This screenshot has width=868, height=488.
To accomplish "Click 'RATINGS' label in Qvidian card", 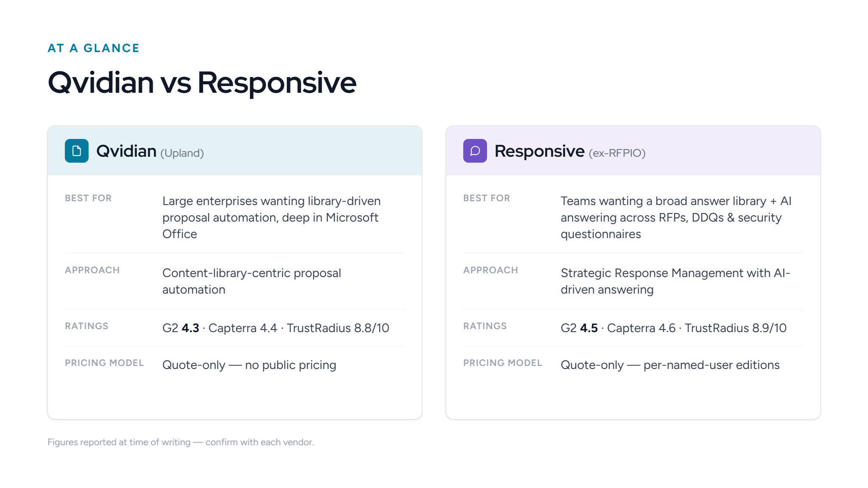I will pyautogui.click(x=86, y=326).
